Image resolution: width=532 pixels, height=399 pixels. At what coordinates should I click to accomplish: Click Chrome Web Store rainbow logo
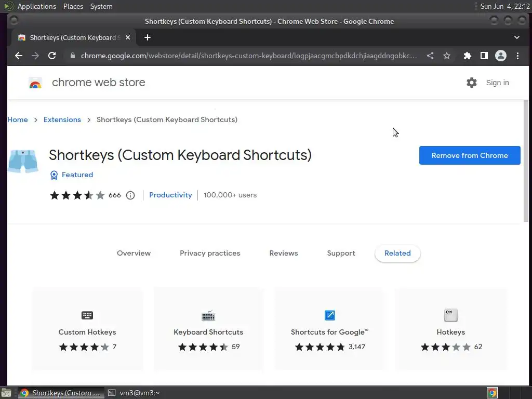tap(35, 83)
